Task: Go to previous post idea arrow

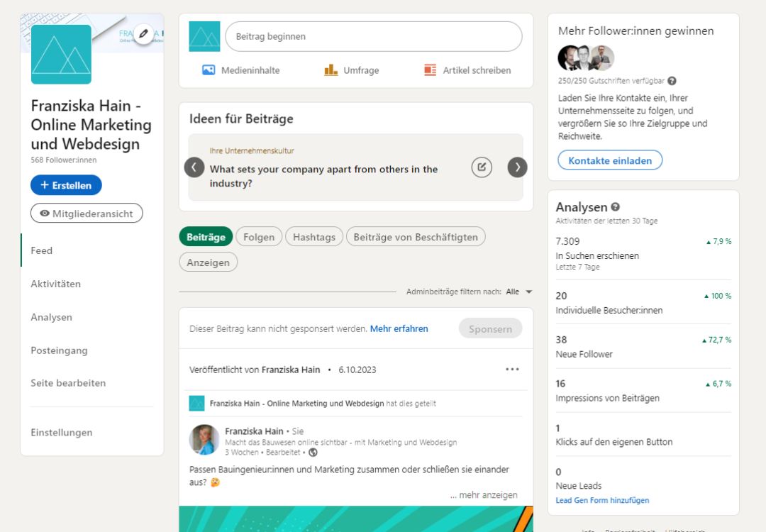Action: [x=194, y=167]
